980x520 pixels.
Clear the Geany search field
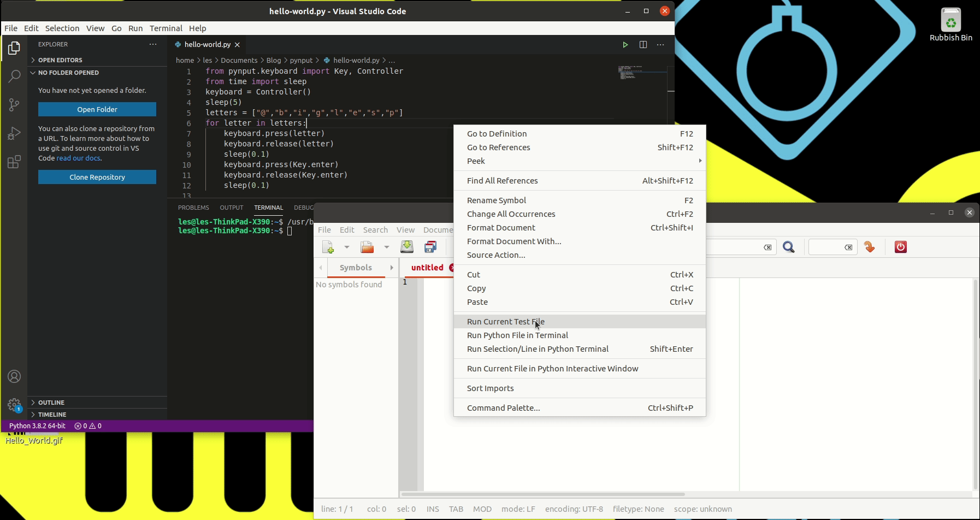coord(768,247)
